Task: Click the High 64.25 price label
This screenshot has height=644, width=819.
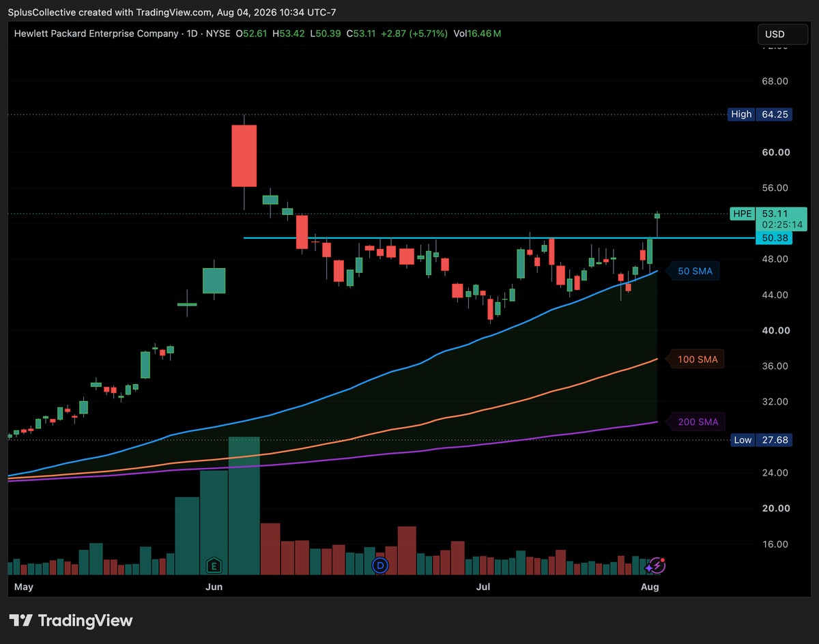Action: click(760, 115)
